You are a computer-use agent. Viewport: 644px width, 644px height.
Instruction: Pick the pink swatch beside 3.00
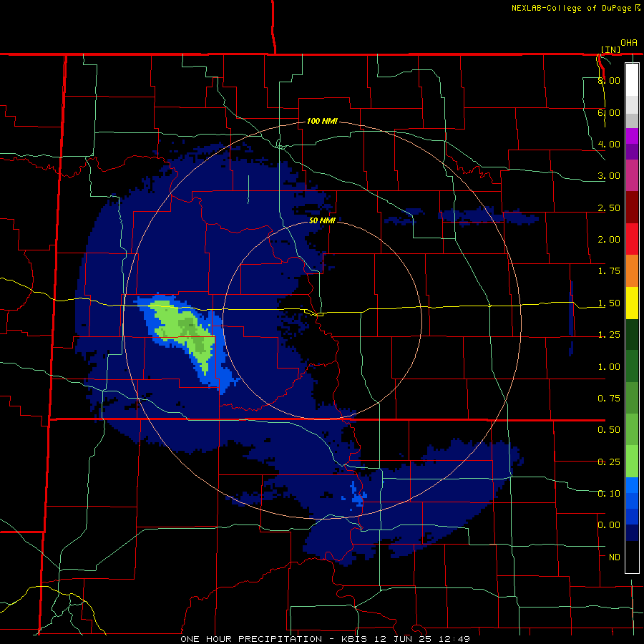(x=632, y=175)
